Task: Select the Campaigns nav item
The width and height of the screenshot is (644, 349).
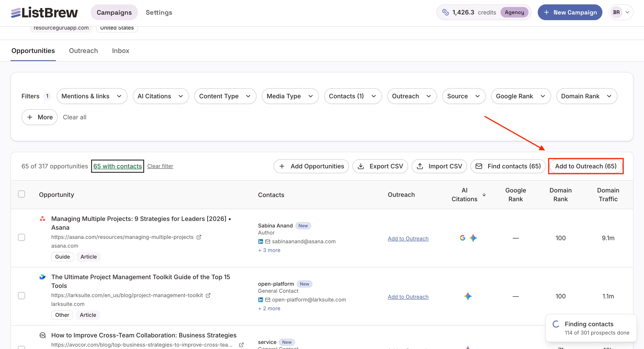Action: click(114, 12)
